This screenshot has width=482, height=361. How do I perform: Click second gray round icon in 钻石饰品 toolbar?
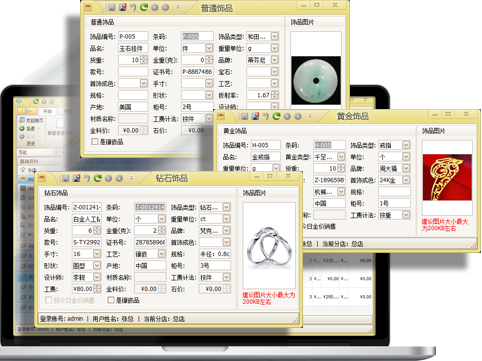[x=119, y=178]
